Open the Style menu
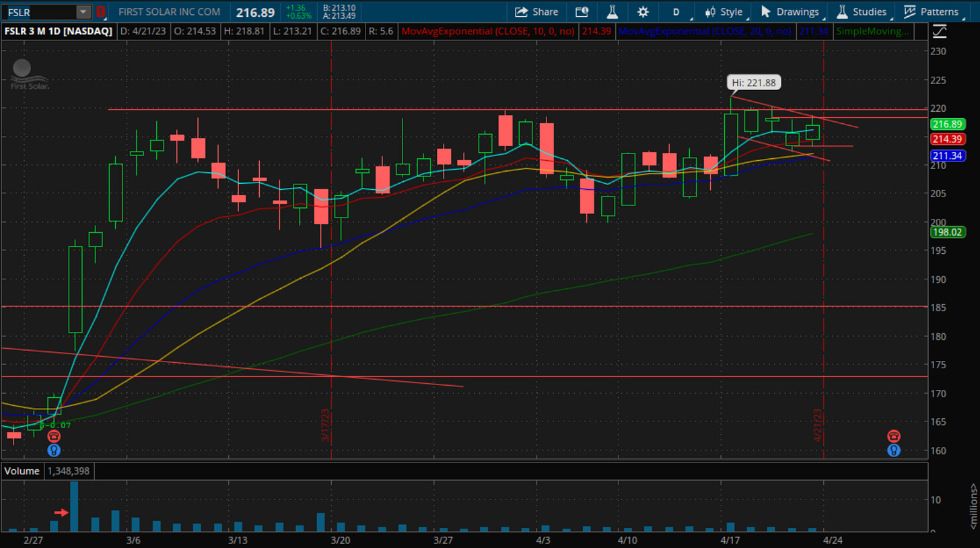This screenshot has width=980, height=548. pyautogui.click(x=724, y=12)
